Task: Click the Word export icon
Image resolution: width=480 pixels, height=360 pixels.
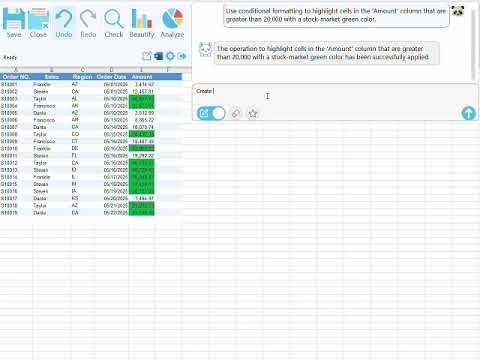Action: point(159,56)
